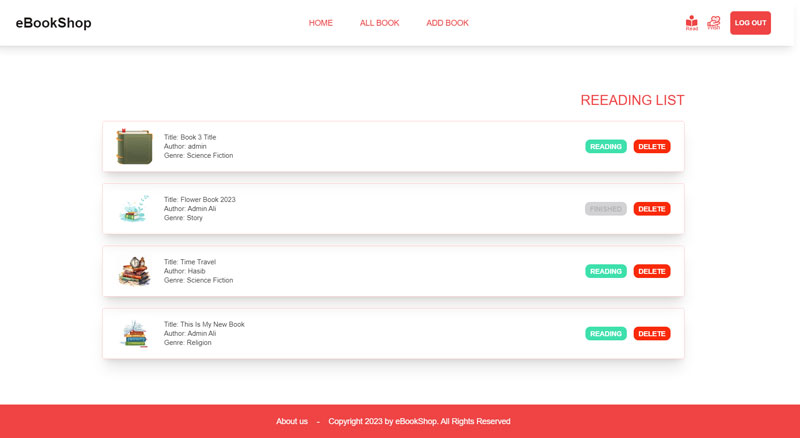Go to the HOME menu item

point(320,23)
